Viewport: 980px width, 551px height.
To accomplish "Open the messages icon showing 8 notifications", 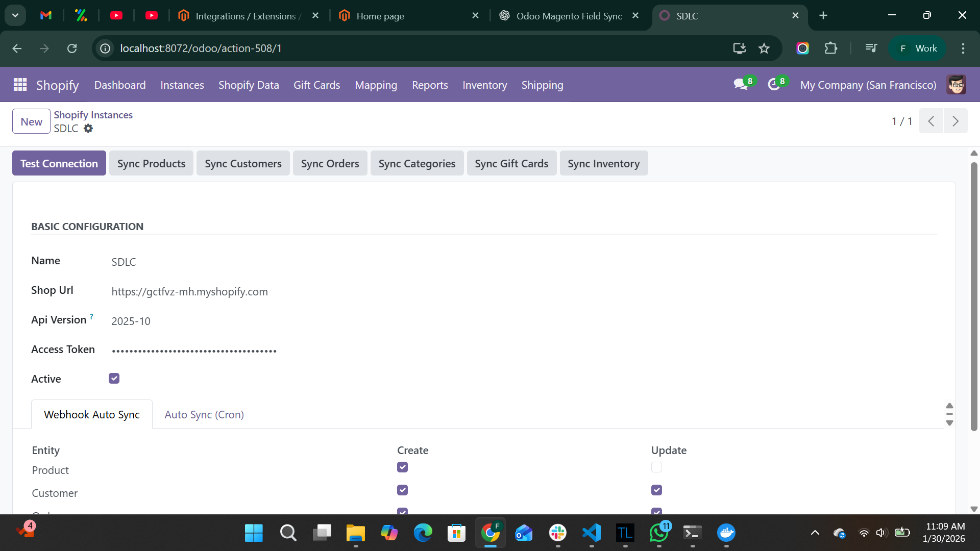I will pyautogui.click(x=742, y=85).
